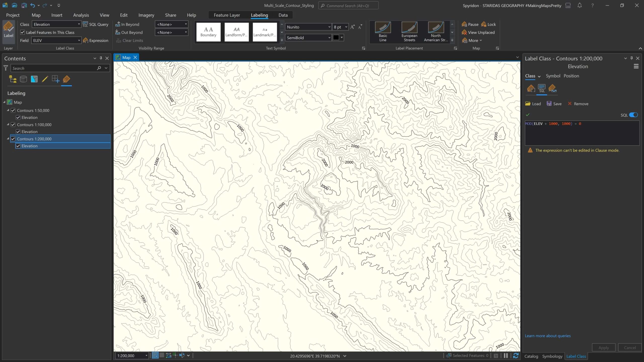This screenshot has width=644, height=362.
Task: Uncheck Label Features In This Class
Action: [x=23, y=32]
